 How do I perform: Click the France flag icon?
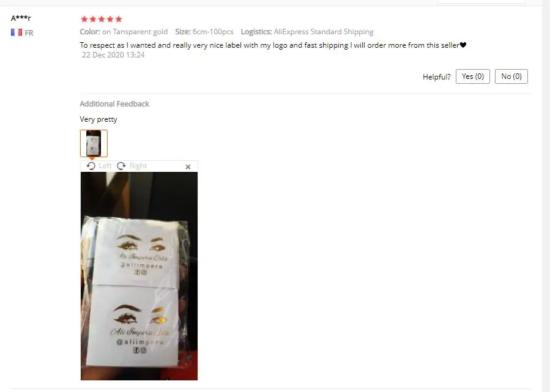[17, 32]
